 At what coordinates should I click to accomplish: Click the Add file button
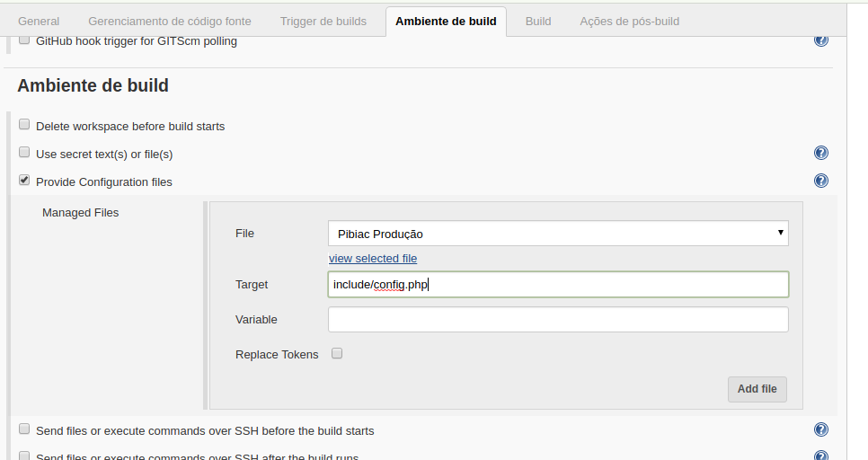pos(757,389)
